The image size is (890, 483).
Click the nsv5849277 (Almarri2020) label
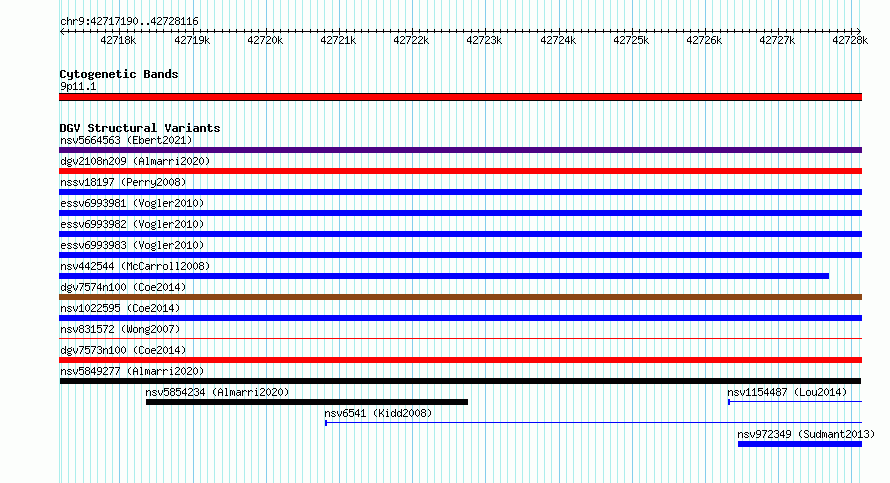(x=132, y=371)
